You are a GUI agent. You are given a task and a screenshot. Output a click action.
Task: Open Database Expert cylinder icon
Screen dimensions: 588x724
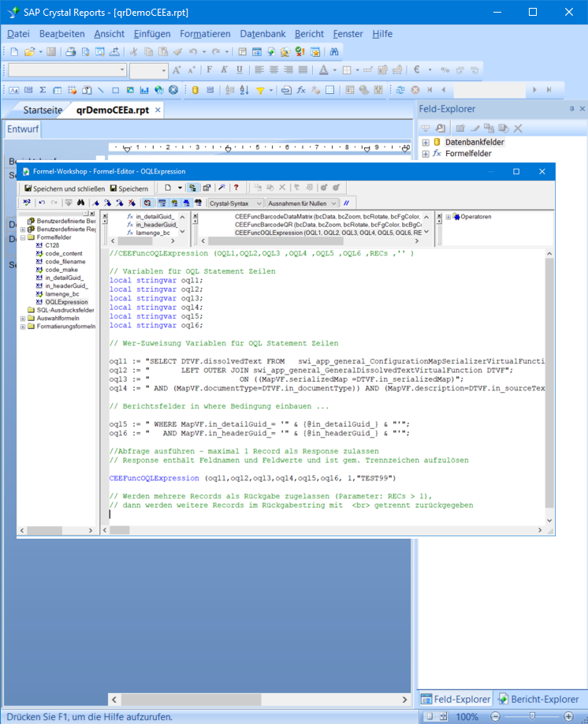195,90
